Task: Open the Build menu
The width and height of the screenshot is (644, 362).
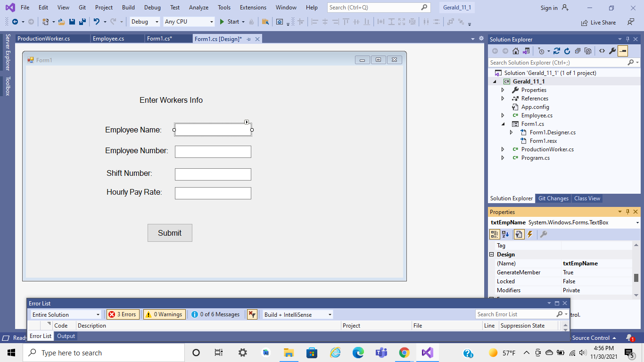Action: coord(128,8)
